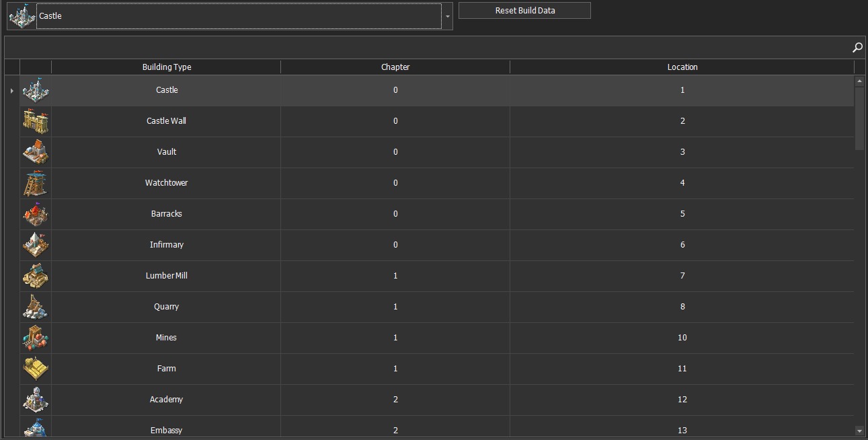Click Chapter cell in Castle row
The height and width of the screenshot is (440, 868).
click(x=395, y=90)
